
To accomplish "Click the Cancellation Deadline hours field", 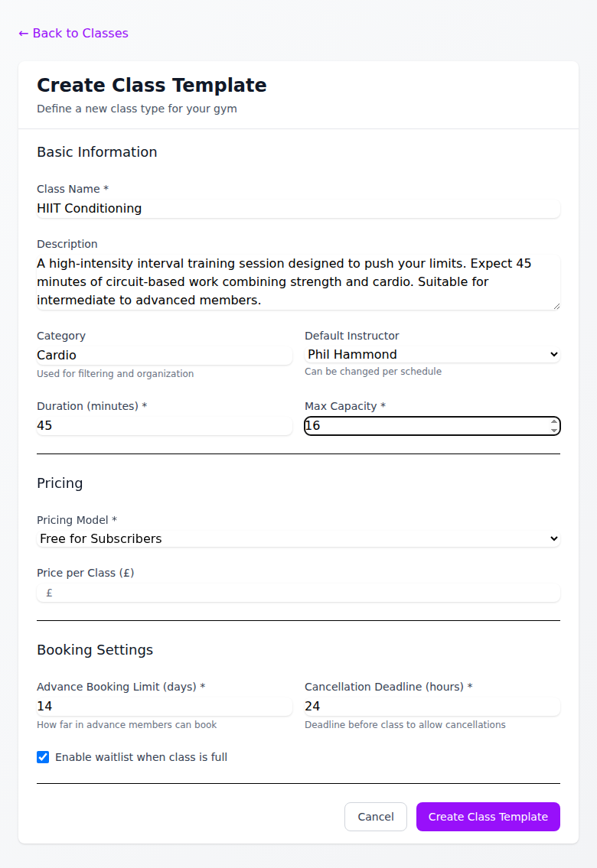I will pyautogui.click(x=432, y=706).
